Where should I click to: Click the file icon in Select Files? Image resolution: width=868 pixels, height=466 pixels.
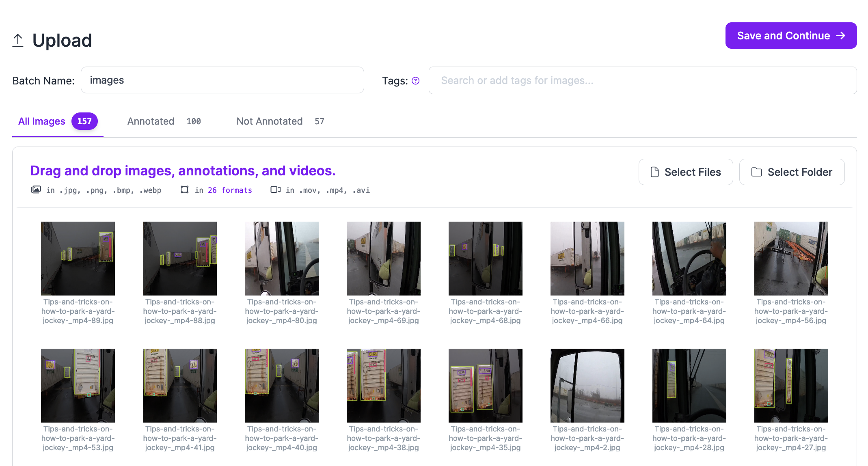coord(654,172)
